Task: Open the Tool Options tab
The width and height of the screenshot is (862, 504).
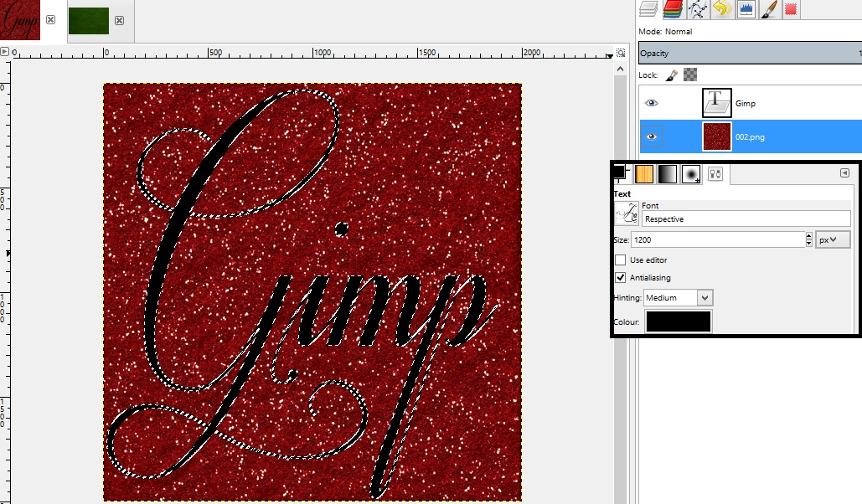Action: 715,174
